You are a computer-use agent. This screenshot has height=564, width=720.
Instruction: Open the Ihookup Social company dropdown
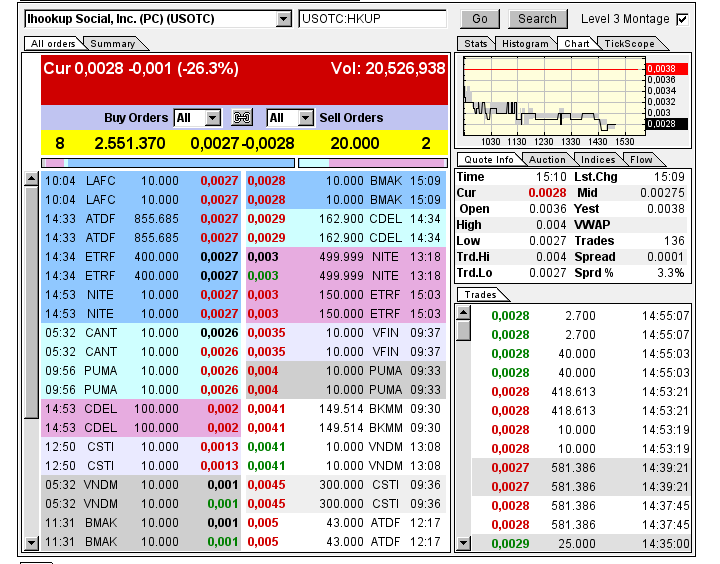[282, 19]
